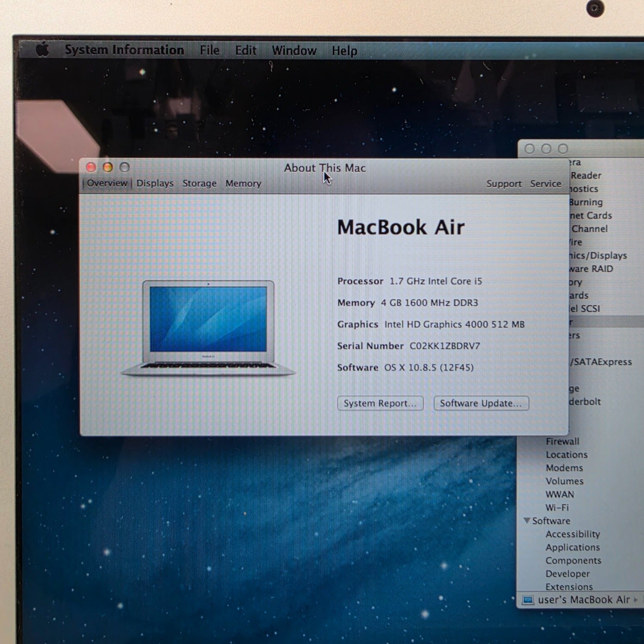Open the Apple menu
This screenshot has width=644, height=644.
click(x=42, y=49)
